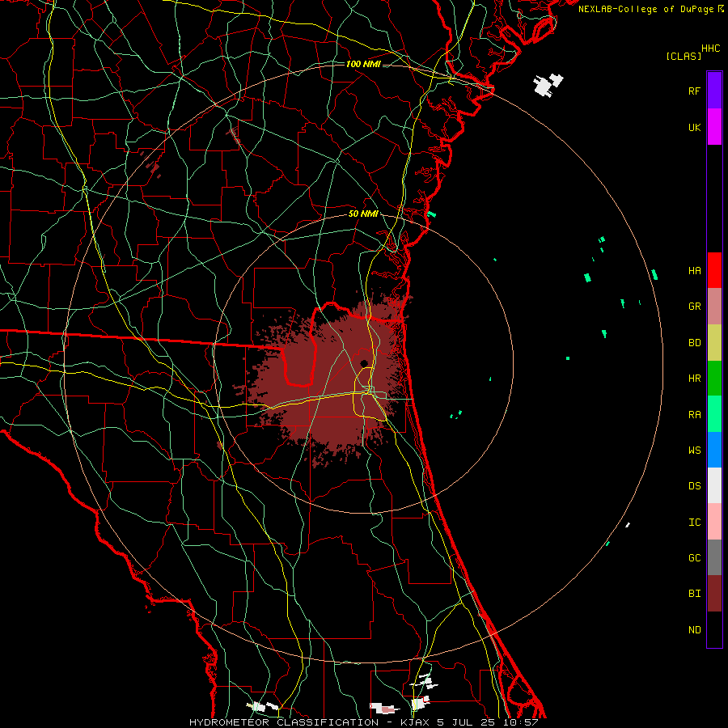Click the WS legend label
The image size is (728, 728).
pyautogui.click(x=694, y=450)
